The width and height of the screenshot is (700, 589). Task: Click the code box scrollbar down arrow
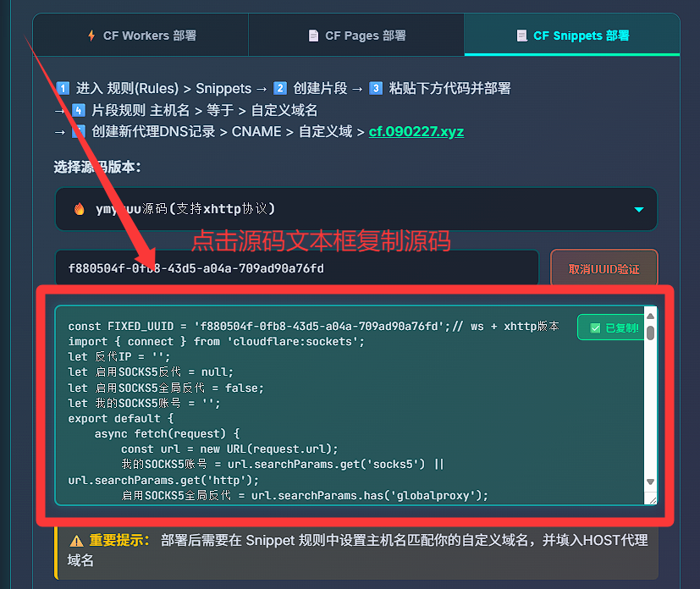[x=650, y=482]
